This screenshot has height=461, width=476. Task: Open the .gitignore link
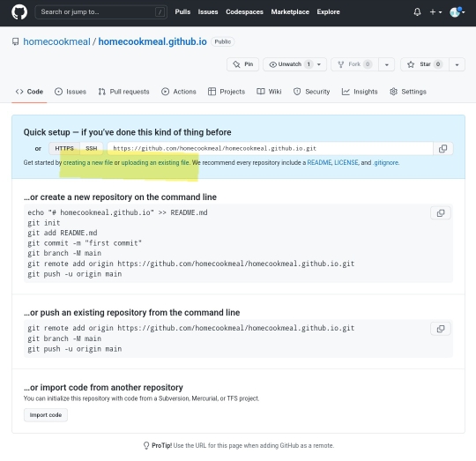tap(385, 163)
